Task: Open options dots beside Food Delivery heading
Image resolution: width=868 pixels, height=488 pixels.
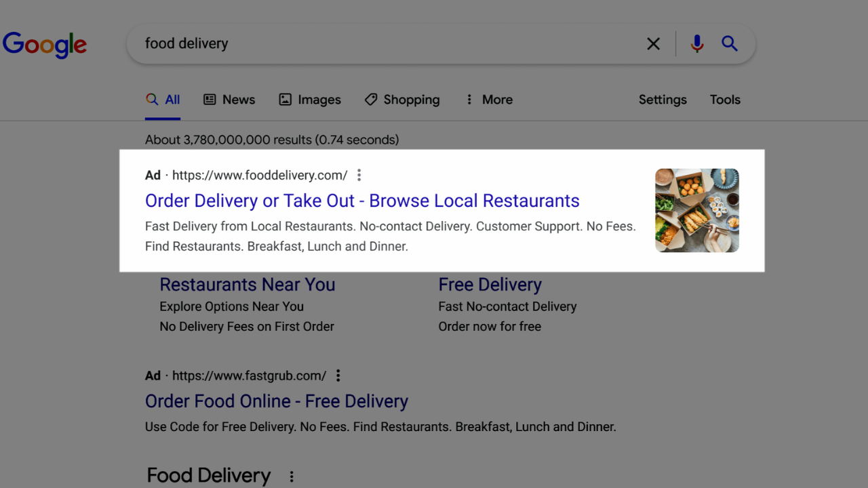Action: pos(292,476)
